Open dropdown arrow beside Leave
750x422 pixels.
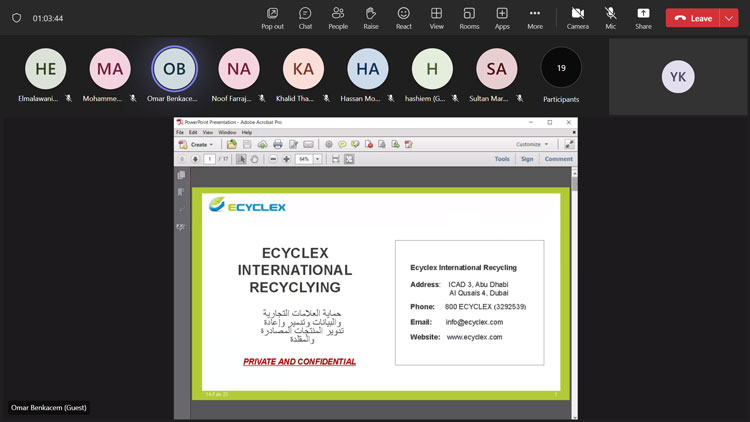point(729,18)
